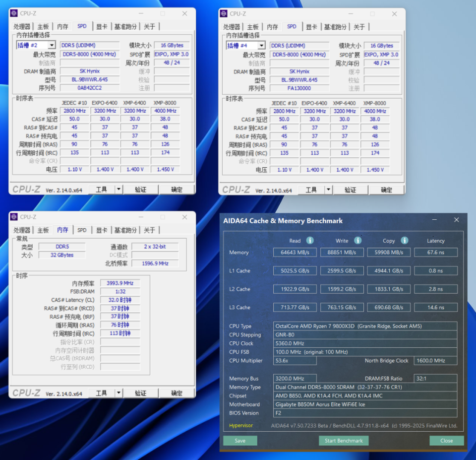Click 工具 button in bottom-left CPU-Z
476x460 pixels.
[101, 393]
